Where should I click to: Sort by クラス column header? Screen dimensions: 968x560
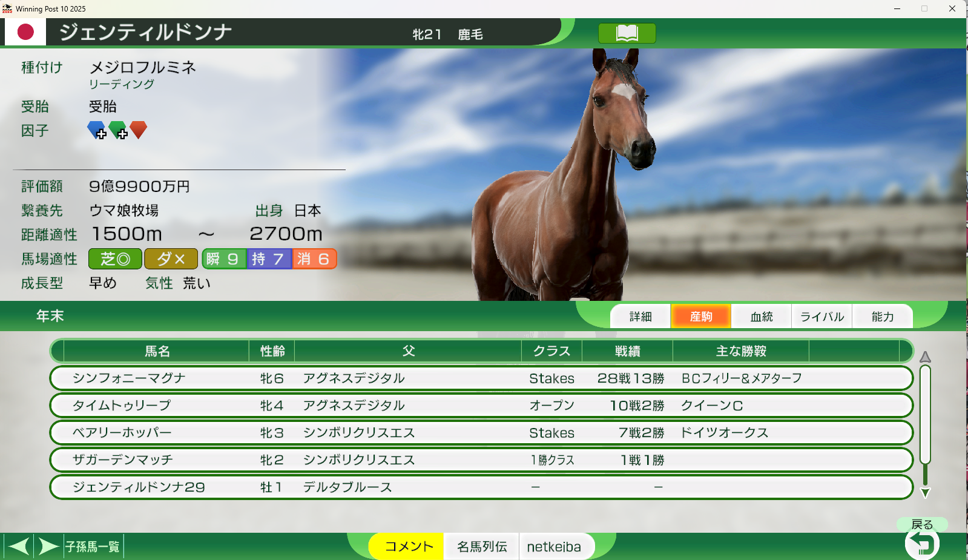tap(551, 351)
